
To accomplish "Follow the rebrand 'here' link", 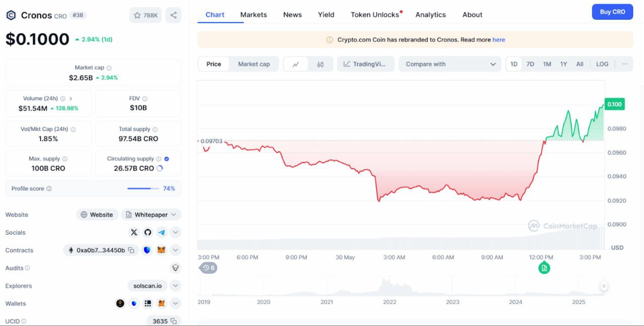I will point(499,40).
